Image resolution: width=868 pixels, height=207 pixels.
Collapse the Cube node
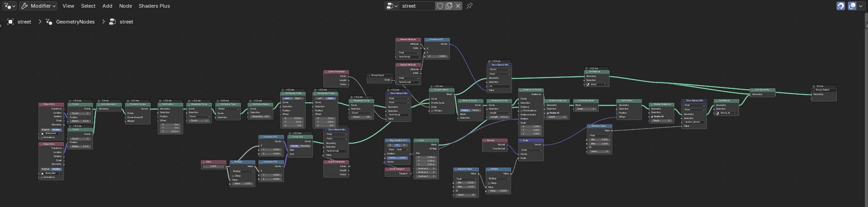pyautogui.click(x=416, y=140)
